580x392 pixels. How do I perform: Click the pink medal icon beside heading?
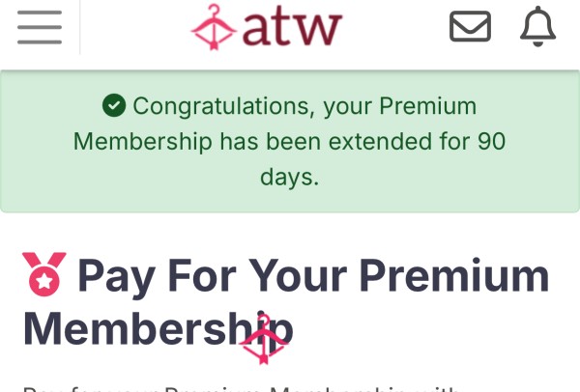[44, 274]
